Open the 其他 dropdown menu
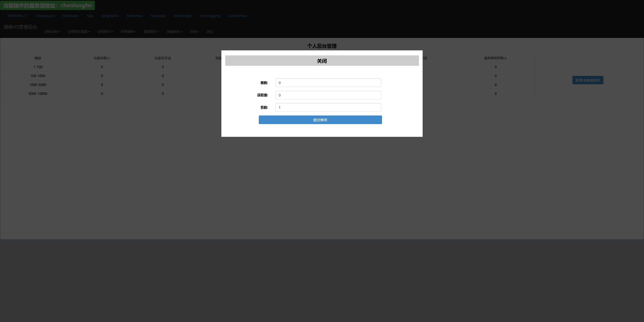 pos(194,32)
